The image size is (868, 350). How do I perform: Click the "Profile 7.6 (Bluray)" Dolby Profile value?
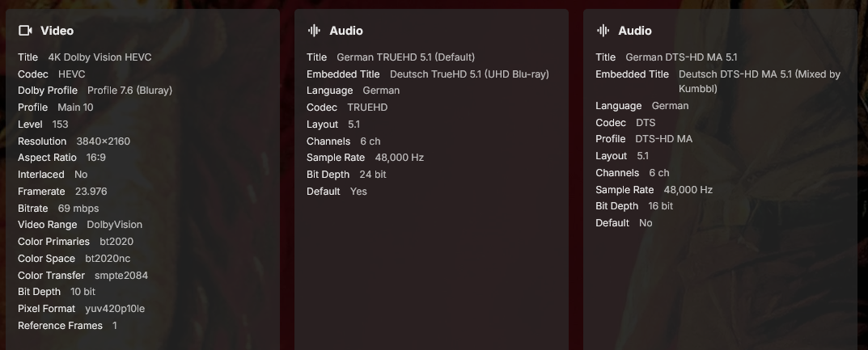[x=129, y=91]
